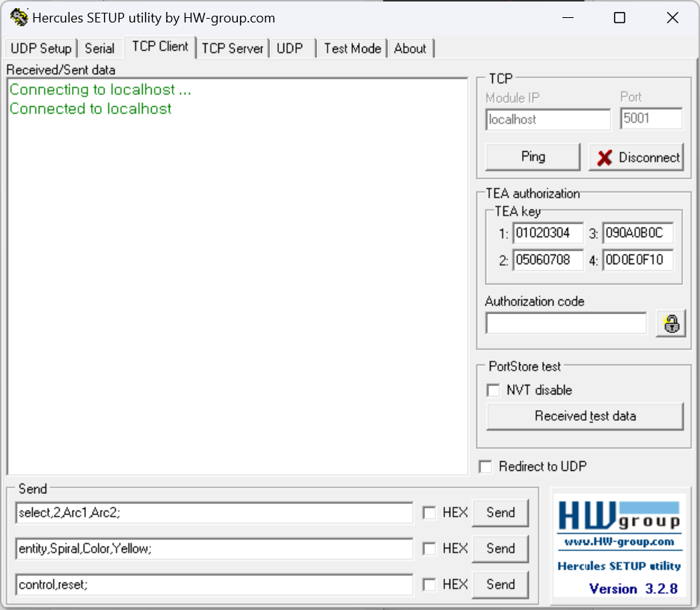
Task: Click the send field containing control,reset;
Action: (x=214, y=584)
